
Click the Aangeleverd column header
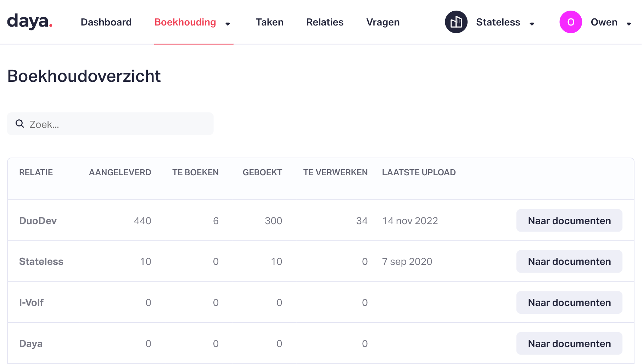click(x=120, y=172)
